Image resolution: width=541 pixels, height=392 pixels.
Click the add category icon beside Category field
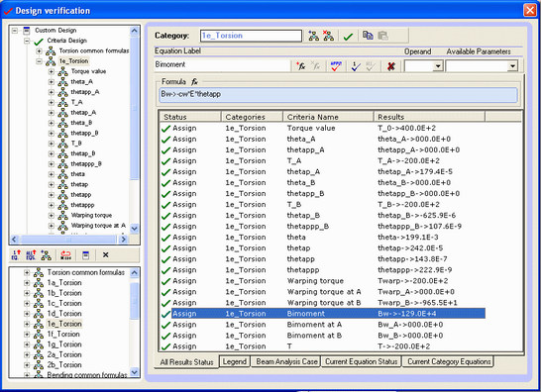314,36
